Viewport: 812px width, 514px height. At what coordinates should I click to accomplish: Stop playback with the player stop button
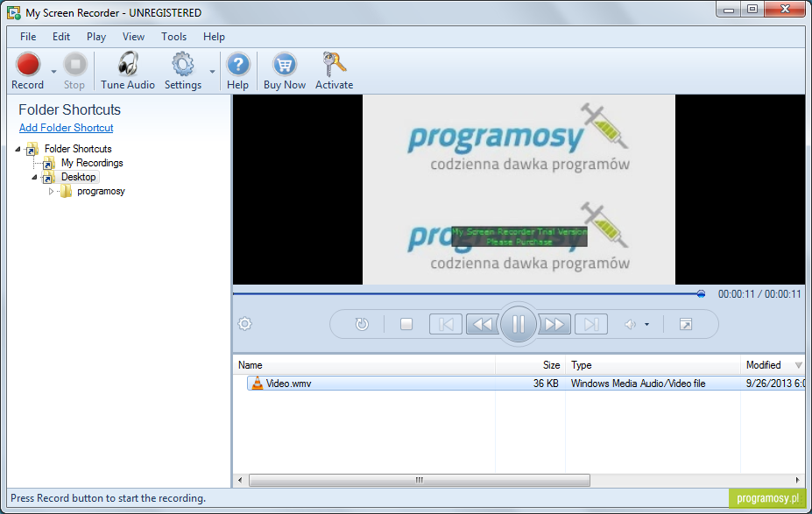click(x=406, y=325)
